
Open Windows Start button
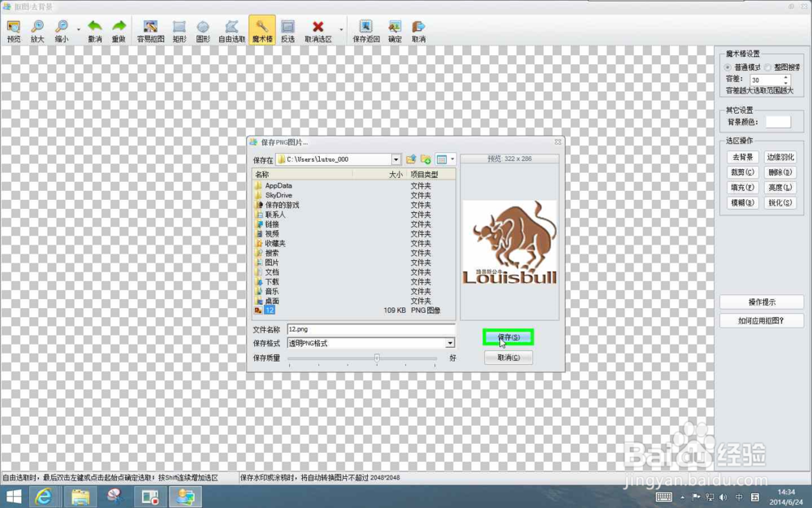(14, 497)
